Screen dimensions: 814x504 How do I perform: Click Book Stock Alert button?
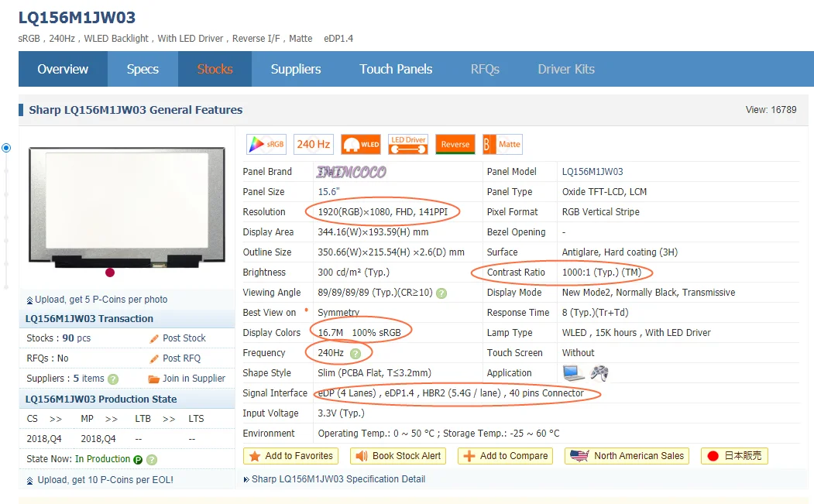pyautogui.click(x=398, y=456)
